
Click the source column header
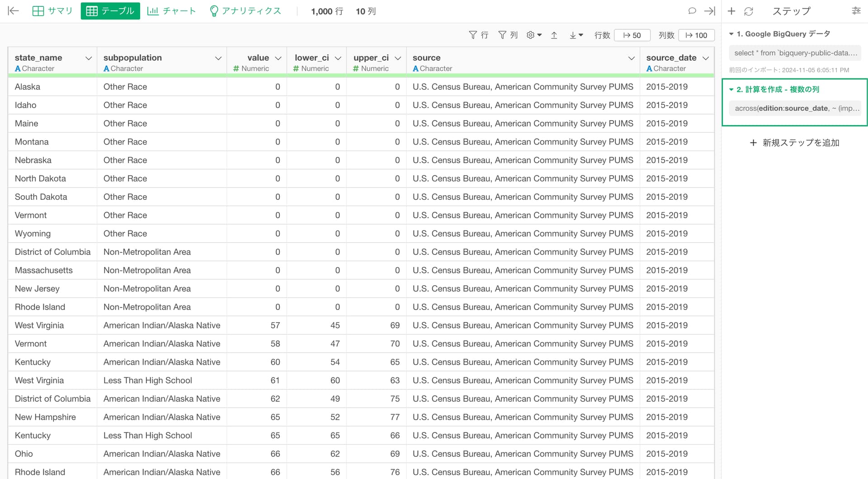tap(426, 58)
